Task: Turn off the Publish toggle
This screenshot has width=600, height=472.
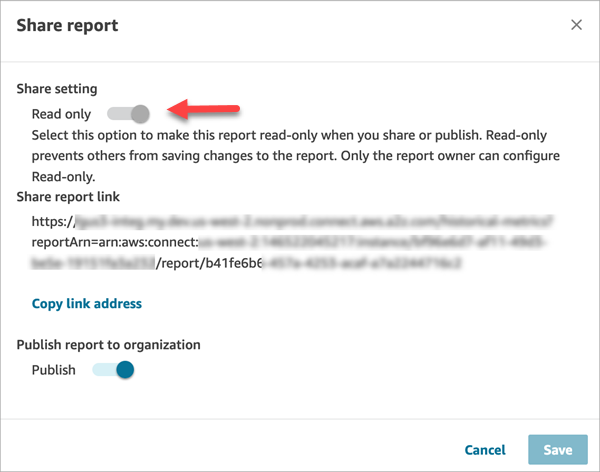Action: (113, 370)
